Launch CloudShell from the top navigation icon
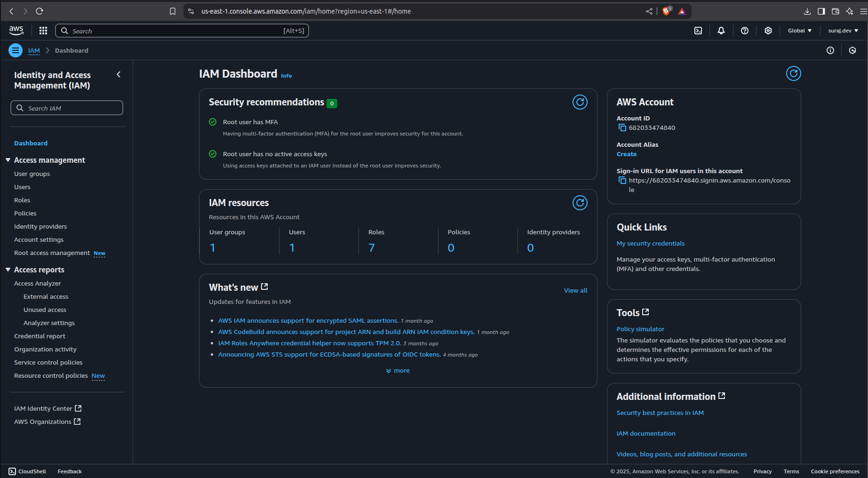The height and width of the screenshot is (478, 868). click(x=698, y=31)
